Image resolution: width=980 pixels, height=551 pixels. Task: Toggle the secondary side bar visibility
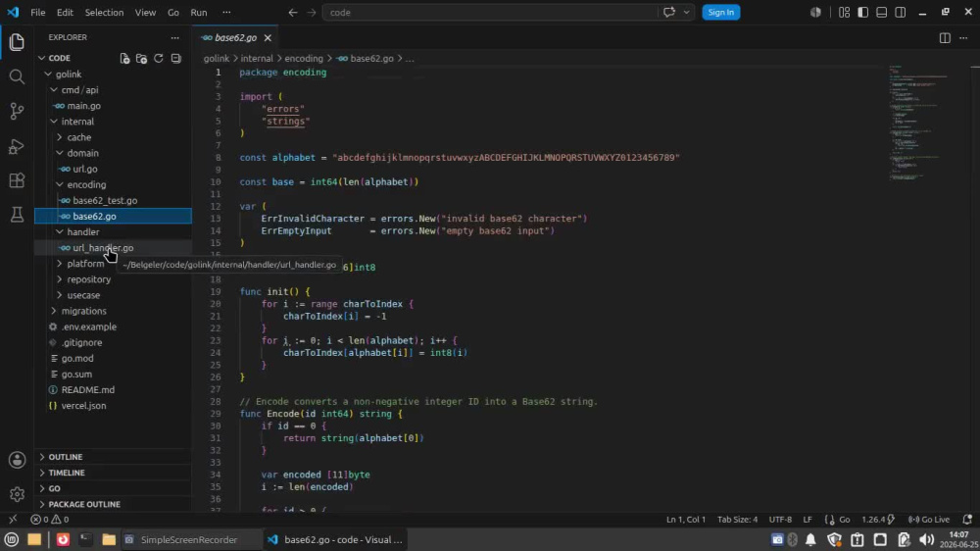[x=901, y=13]
